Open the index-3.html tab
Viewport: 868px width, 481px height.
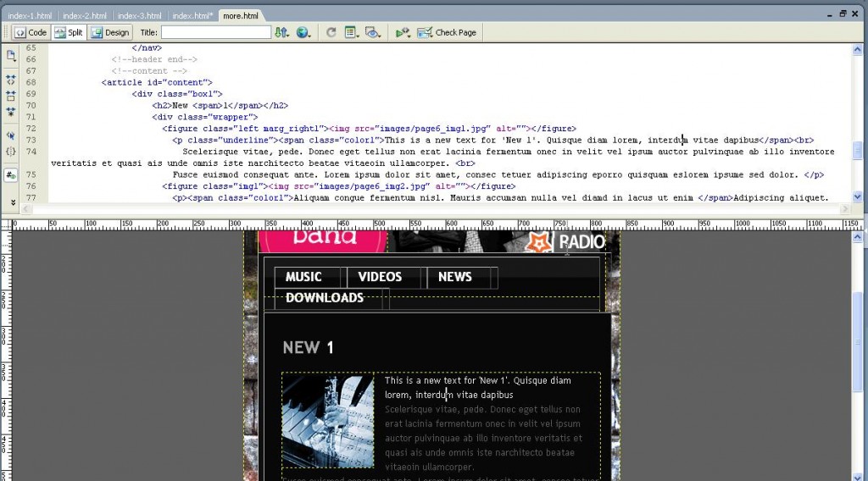139,15
